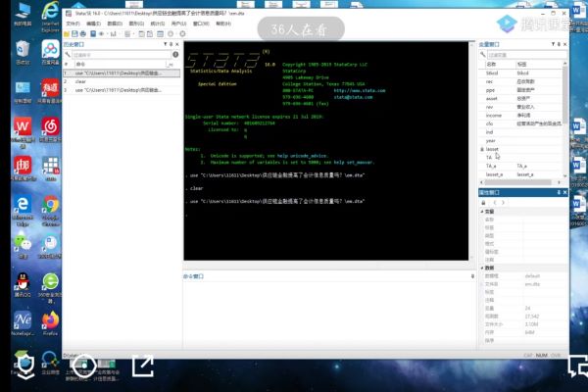Image resolution: width=588 pixels, height=392 pixels.
Task: Select the 'rec' variable row
Action: point(521,81)
